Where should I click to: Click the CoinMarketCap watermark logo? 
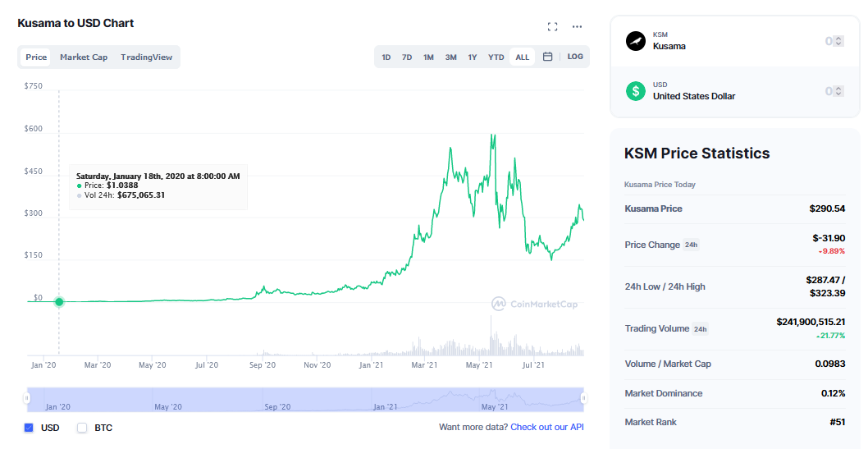[x=534, y=304]
